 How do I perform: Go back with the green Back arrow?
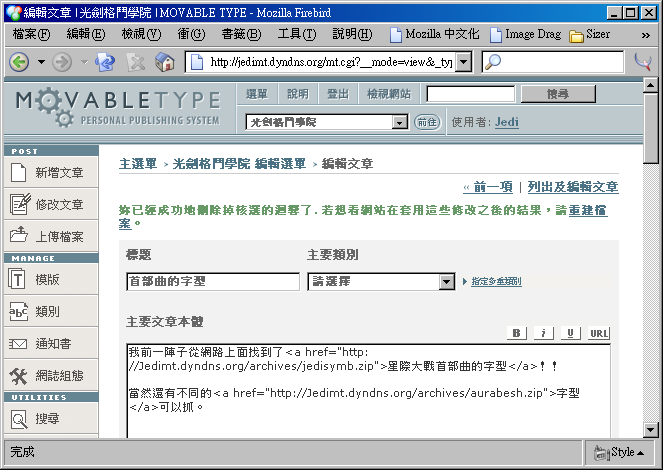point(19,63)
